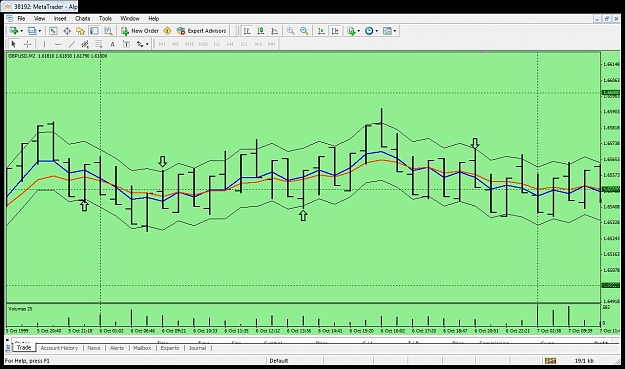Viewport: 625px width, 369px height.
Task: Close the Terminal panel with small x
Action: point(7,340)
